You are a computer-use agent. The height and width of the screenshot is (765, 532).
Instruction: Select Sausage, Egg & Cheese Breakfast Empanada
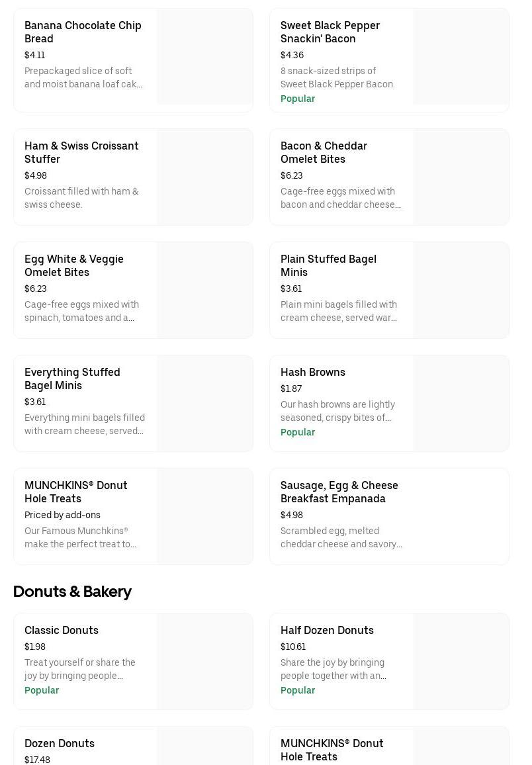pyautogui.click(x=339, y=492)
